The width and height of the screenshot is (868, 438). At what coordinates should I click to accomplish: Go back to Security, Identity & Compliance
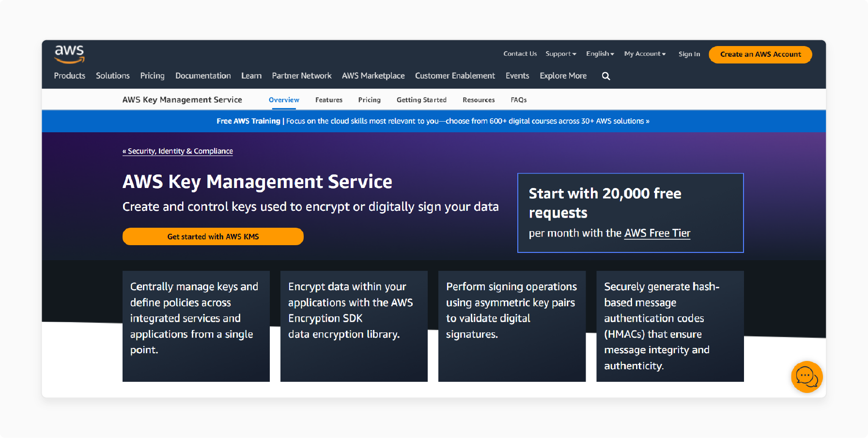click(x=178, y=151)
